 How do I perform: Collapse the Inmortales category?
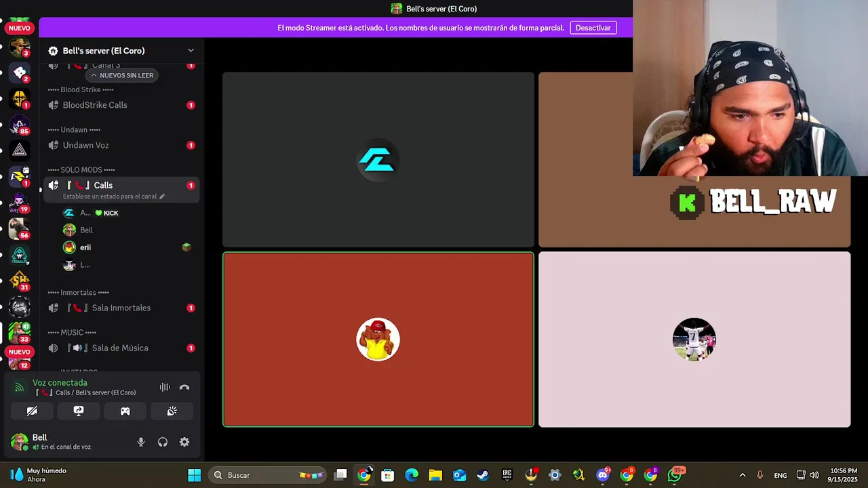[x=78, y=292]
